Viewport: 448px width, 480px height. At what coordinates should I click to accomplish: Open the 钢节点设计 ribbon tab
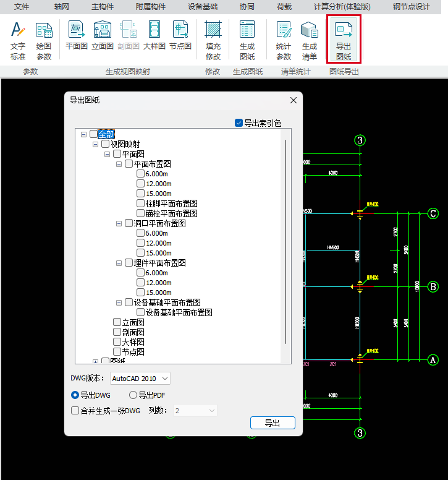[411, 7]
